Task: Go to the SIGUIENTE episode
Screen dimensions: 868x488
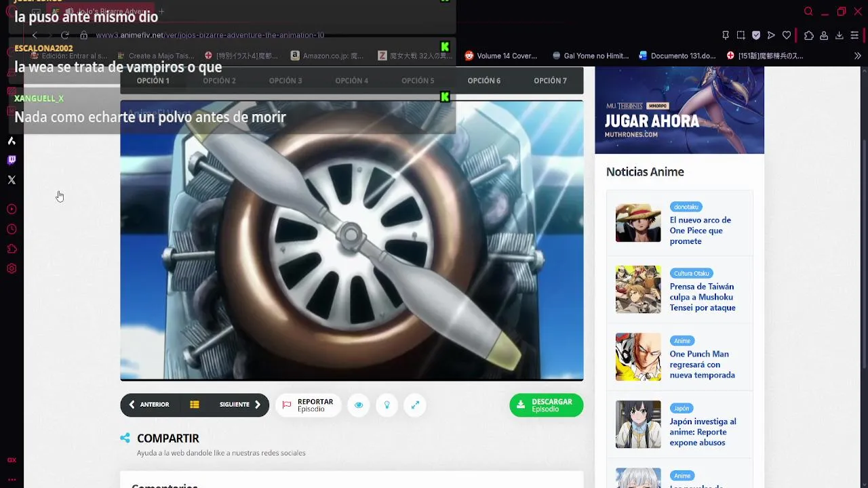Action: [240, 405]
